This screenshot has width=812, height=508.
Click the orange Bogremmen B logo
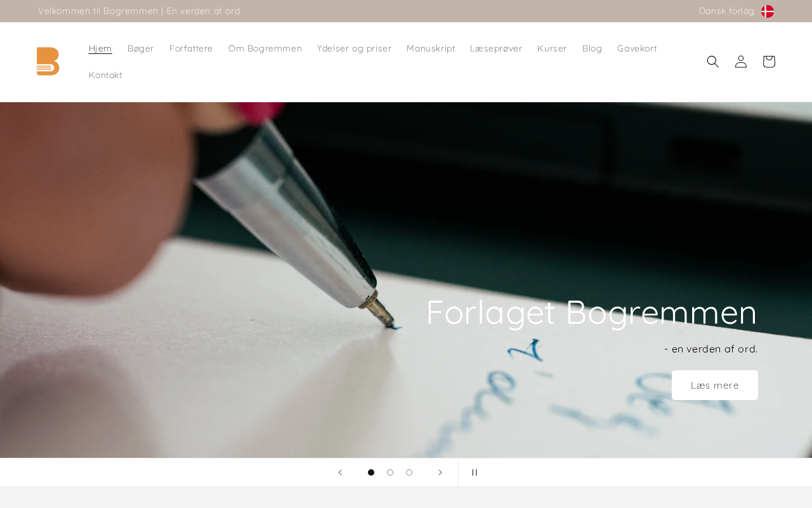(48, 62)
